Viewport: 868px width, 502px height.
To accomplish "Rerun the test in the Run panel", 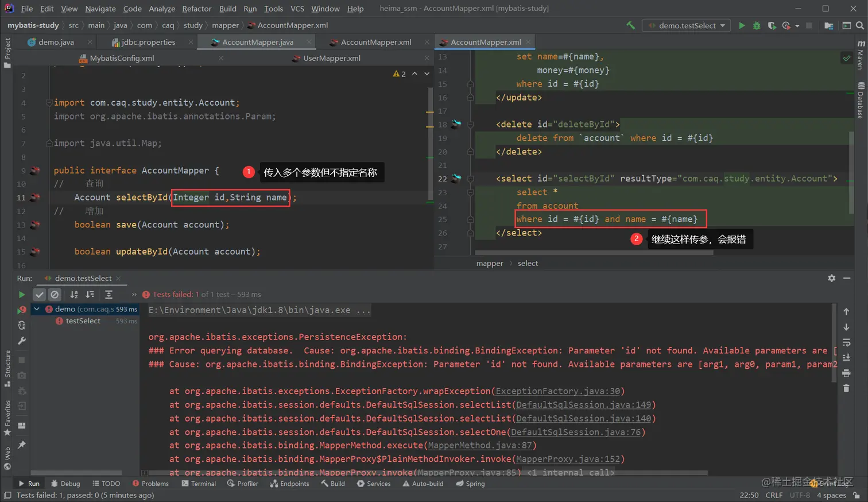I will tap(22, 295).
